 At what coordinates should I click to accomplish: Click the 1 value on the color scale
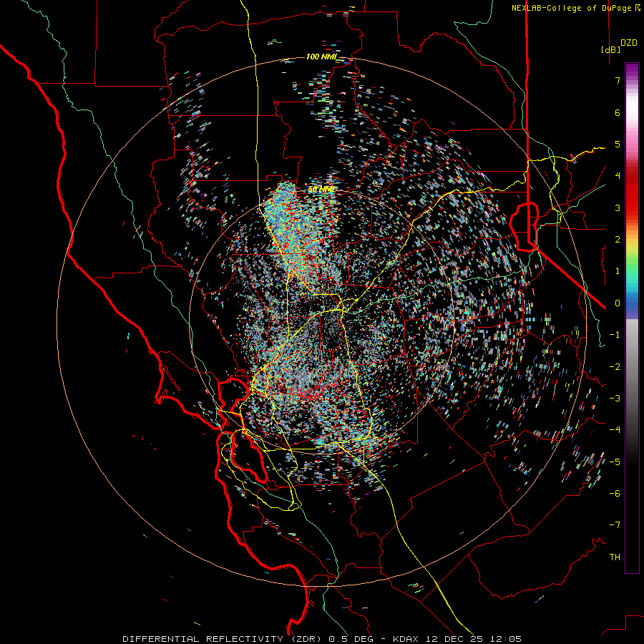pos(618,271)
